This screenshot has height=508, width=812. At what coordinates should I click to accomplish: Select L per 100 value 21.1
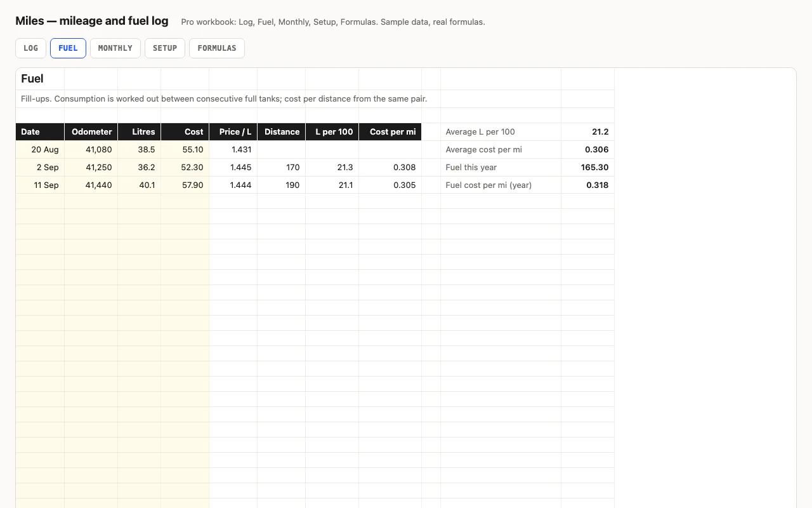pos(332,185)
